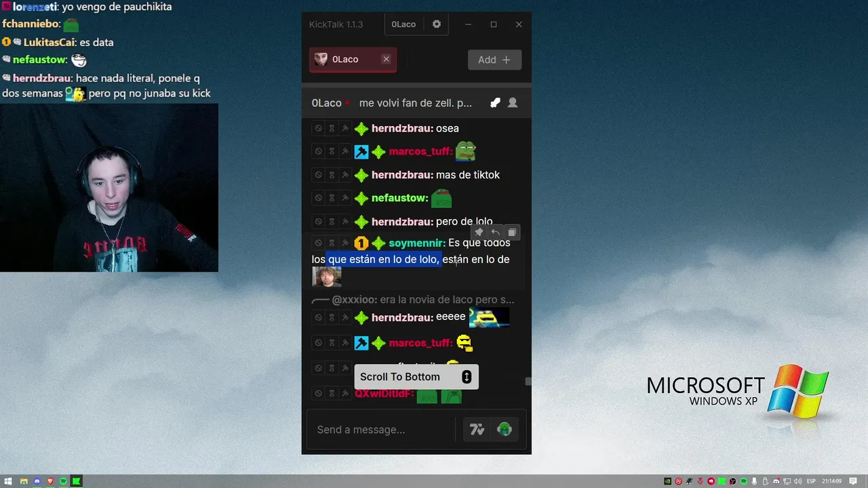Screen dimensions: 868x488
Task: Click stream title 'me volvi fan de zell'
Action: click(x=416, y=103)
